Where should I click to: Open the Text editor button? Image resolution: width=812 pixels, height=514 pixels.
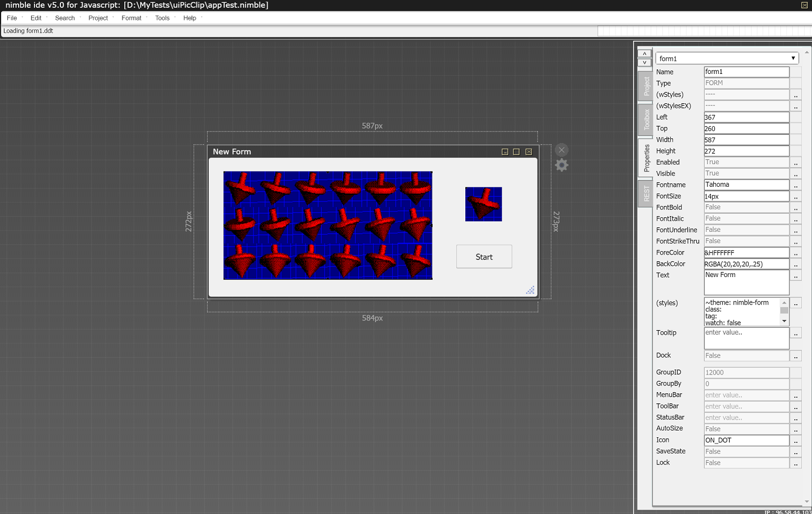(796, 275)
